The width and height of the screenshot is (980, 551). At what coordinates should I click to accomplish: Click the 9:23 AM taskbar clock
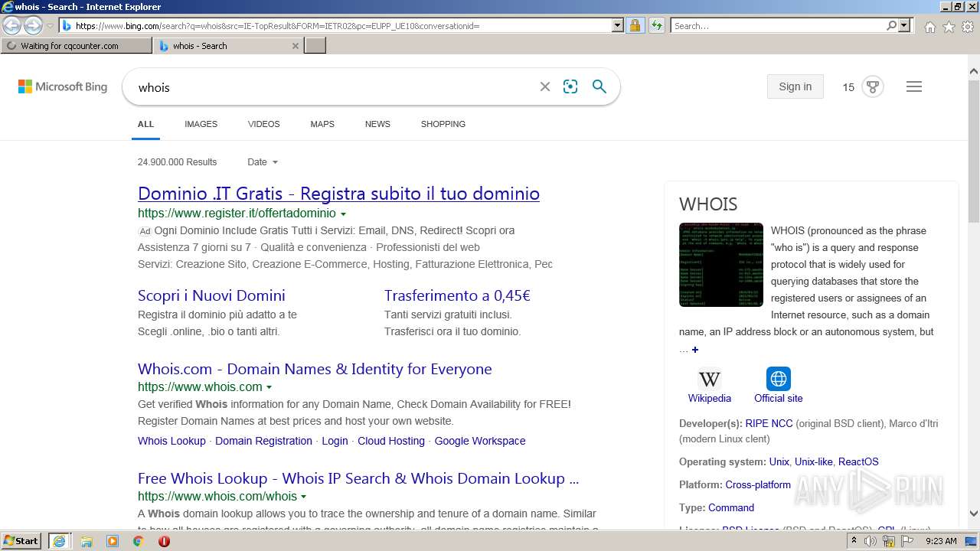[941, 541]
